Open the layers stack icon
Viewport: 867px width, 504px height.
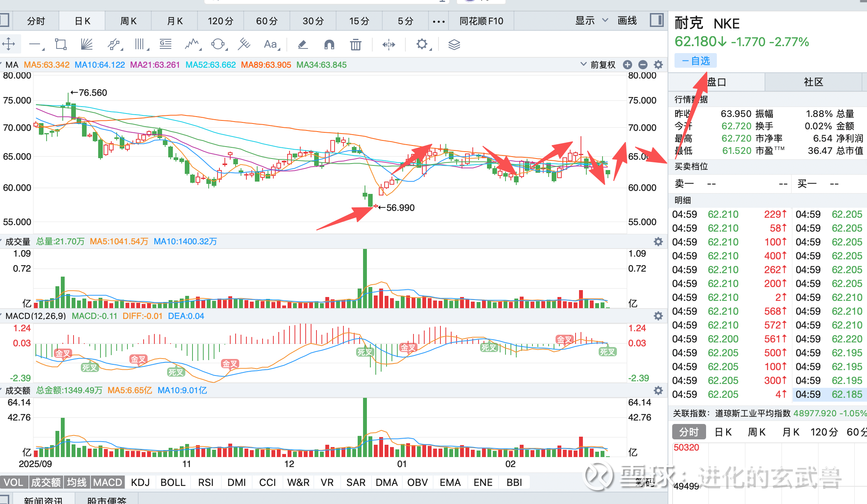pyautogui.click(x=454, y=44)
